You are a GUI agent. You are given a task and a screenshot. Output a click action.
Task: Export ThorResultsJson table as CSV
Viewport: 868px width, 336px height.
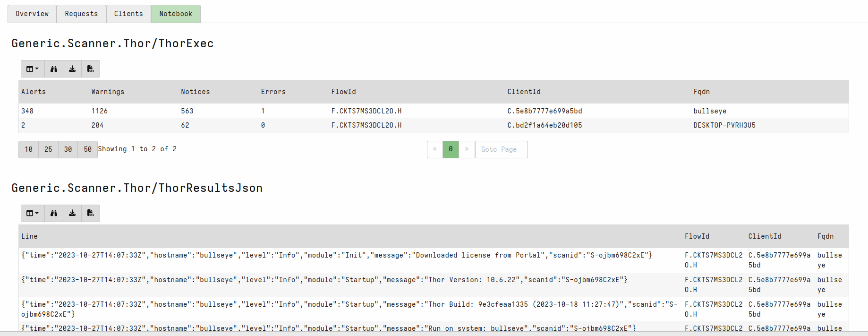pyautogui.click(x=91, y=214)
